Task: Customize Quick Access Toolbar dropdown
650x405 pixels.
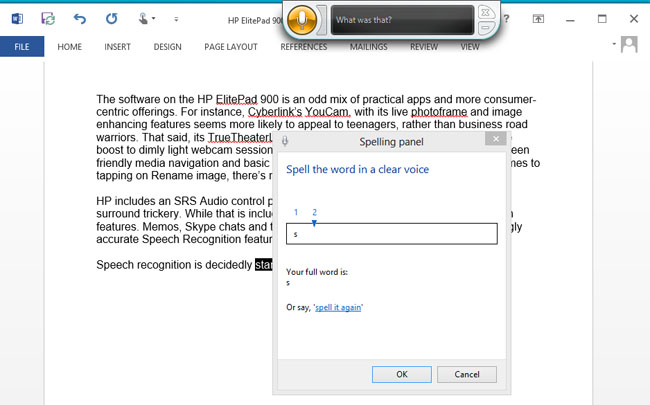Action: [176, 19]
